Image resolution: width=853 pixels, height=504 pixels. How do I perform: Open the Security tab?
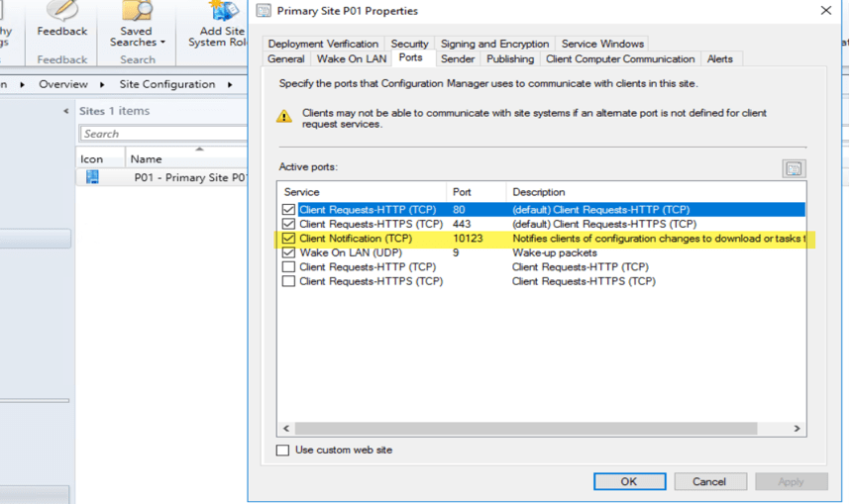(x=409, y=44)
